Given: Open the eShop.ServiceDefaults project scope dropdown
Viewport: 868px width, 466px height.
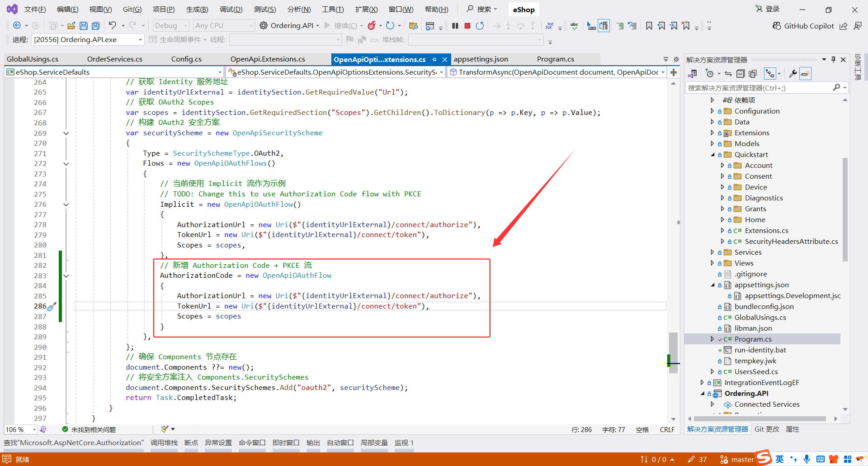Looking at the screenshot, I should pyautogui.click(x=114, y=72).
